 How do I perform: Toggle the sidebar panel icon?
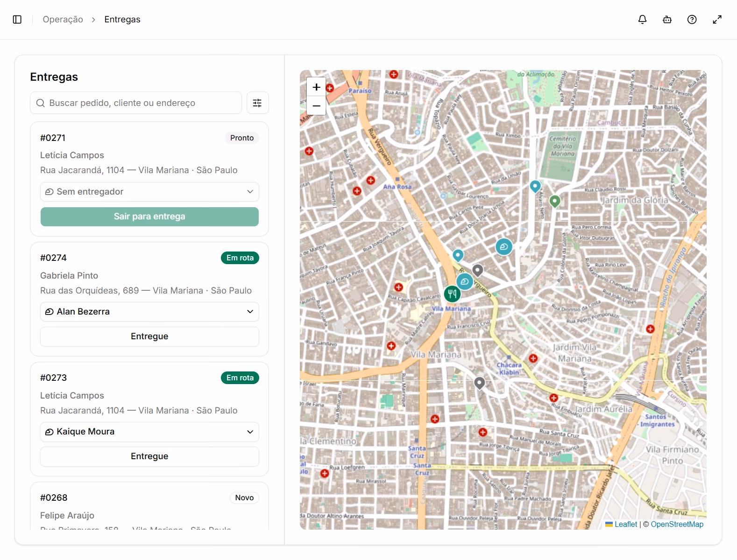[x=17, y=20]
